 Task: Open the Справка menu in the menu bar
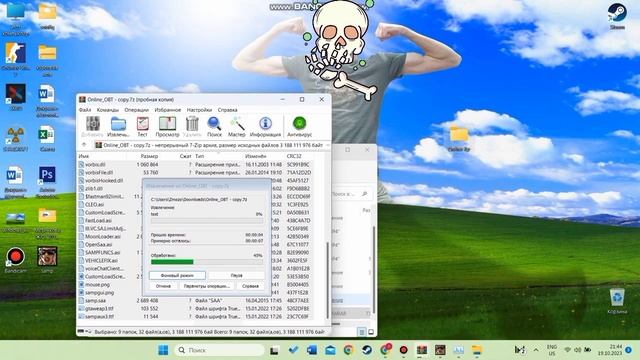click(227, 110)
